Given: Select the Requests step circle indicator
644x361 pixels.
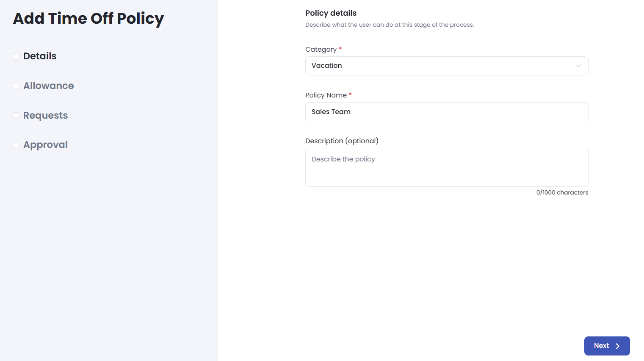Looking at the screenshot, I should 16,115.
